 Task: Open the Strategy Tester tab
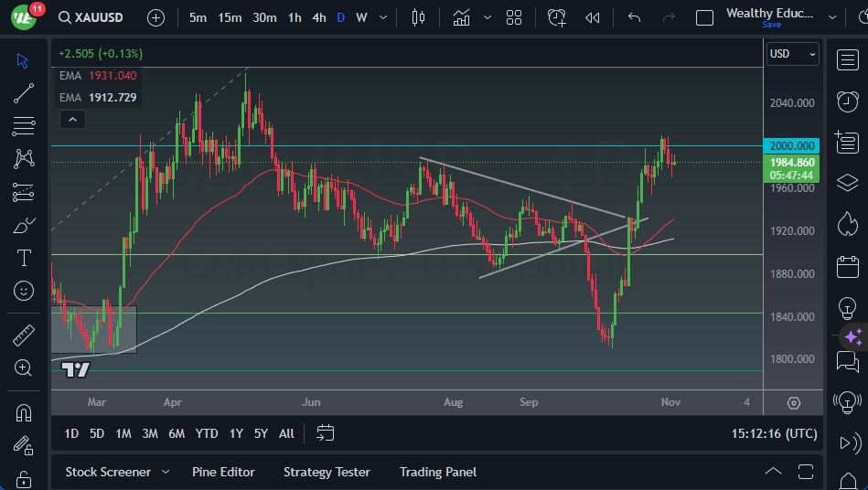(327, 472)
